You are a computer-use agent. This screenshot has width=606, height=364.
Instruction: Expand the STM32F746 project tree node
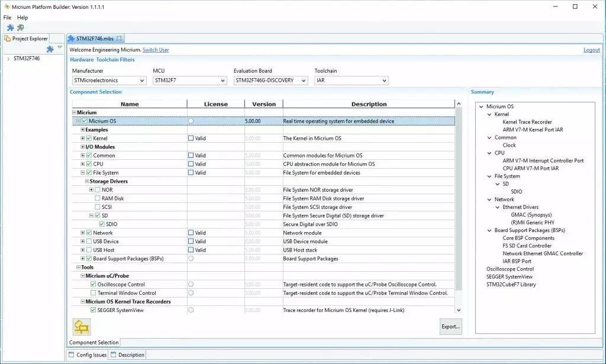tap(8, 59)
